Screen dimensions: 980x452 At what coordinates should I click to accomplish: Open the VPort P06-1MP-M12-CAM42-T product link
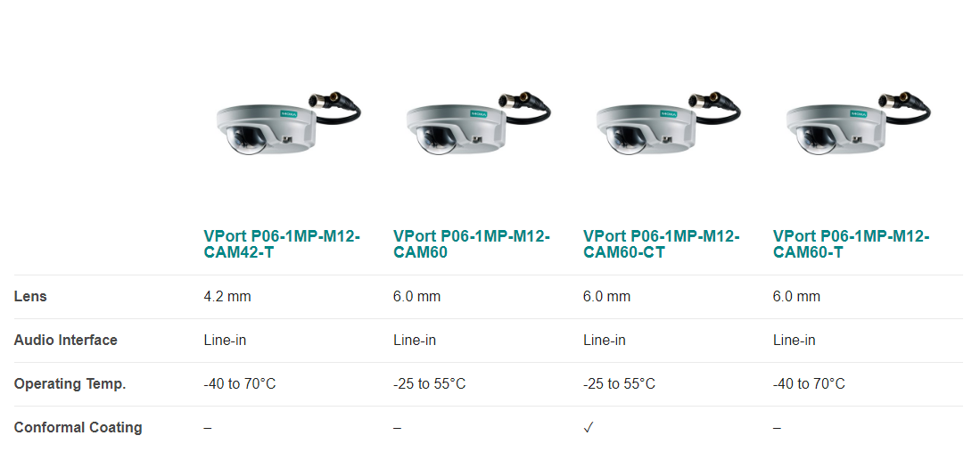pos(282,244)
